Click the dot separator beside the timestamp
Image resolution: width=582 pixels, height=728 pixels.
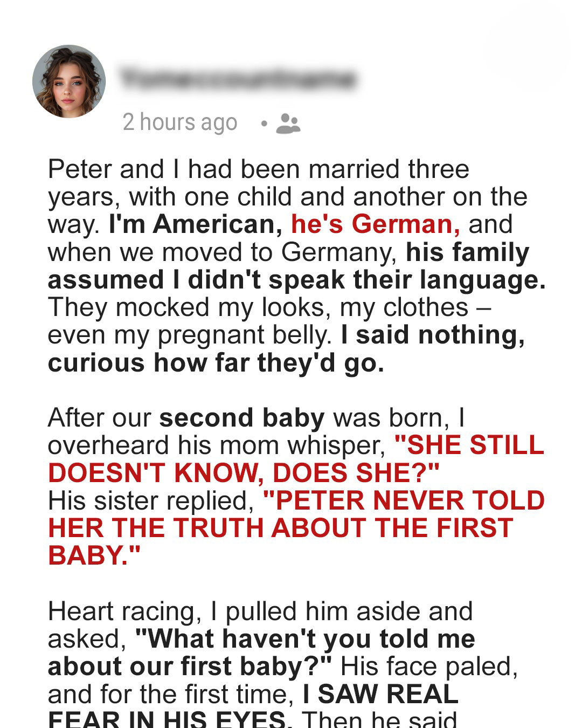[x=264, y=123]
